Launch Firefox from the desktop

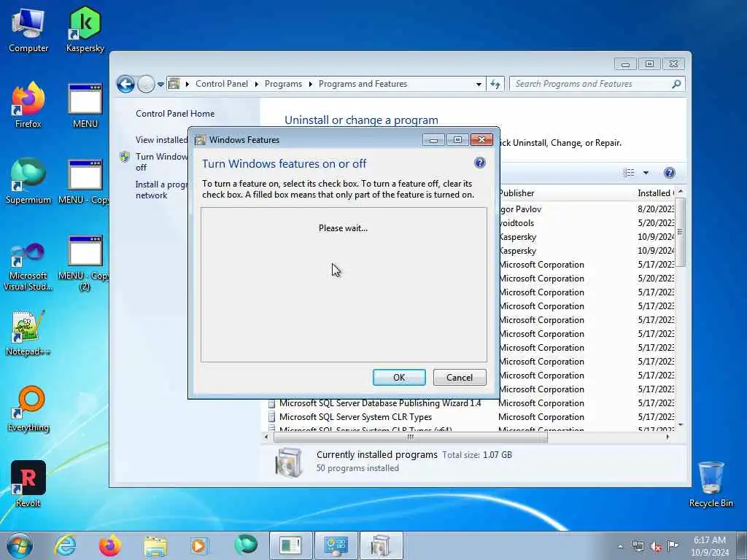pyautogui.click(x=28, y=105)
